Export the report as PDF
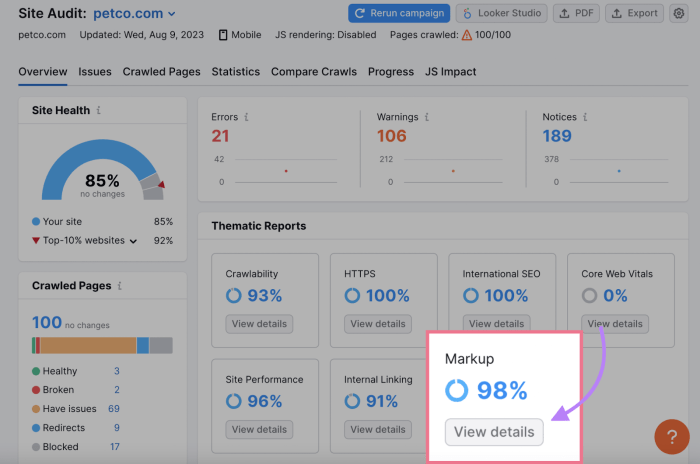 point(576,13)
